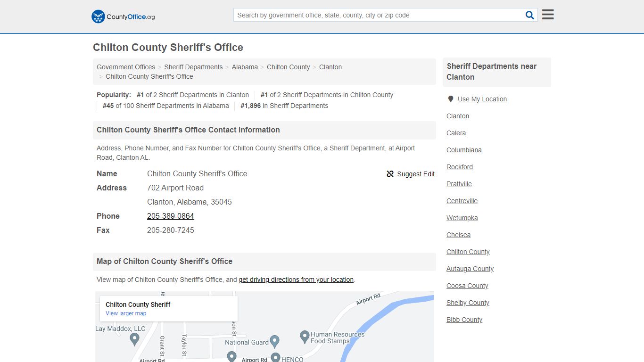Click the Suggest Edit link icon
The height and width of the screenshot is (362, 644).
pos(390,174)
